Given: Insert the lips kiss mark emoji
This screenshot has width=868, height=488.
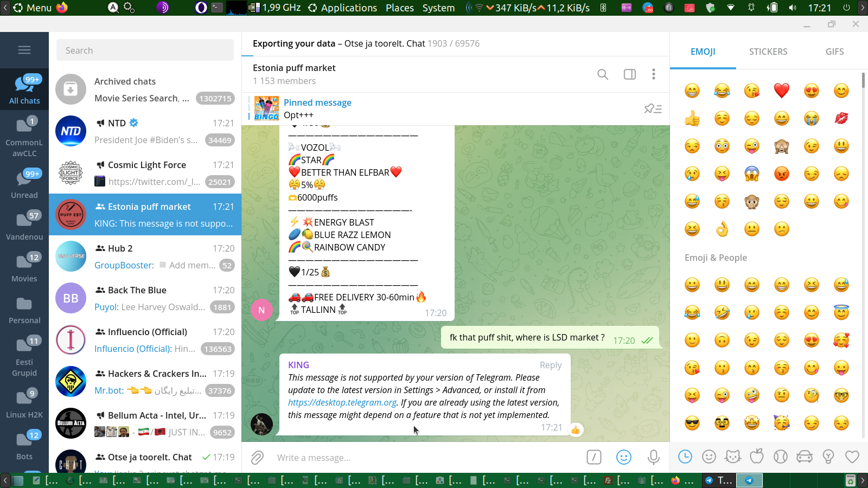Looking at the screenshot, I should click(841, 118).
